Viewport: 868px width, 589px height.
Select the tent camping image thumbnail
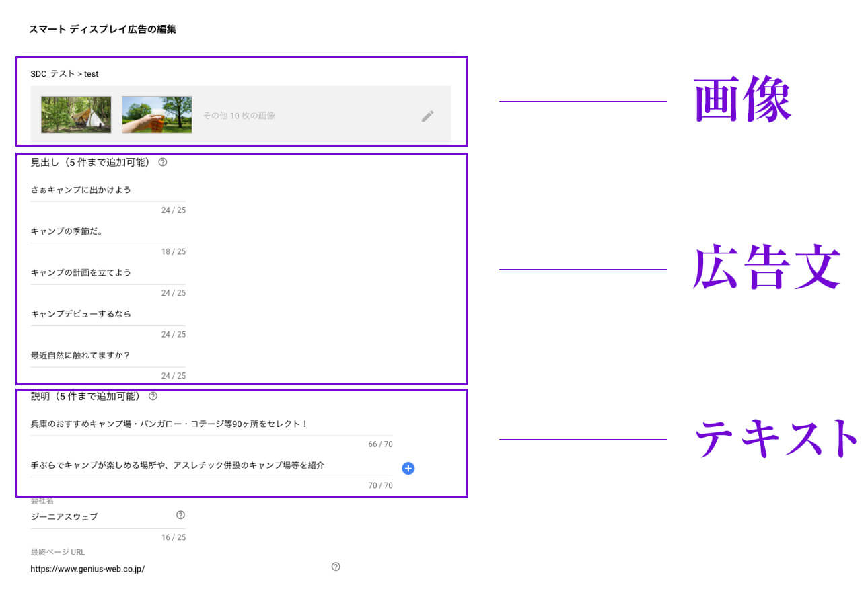coord(76,115)
